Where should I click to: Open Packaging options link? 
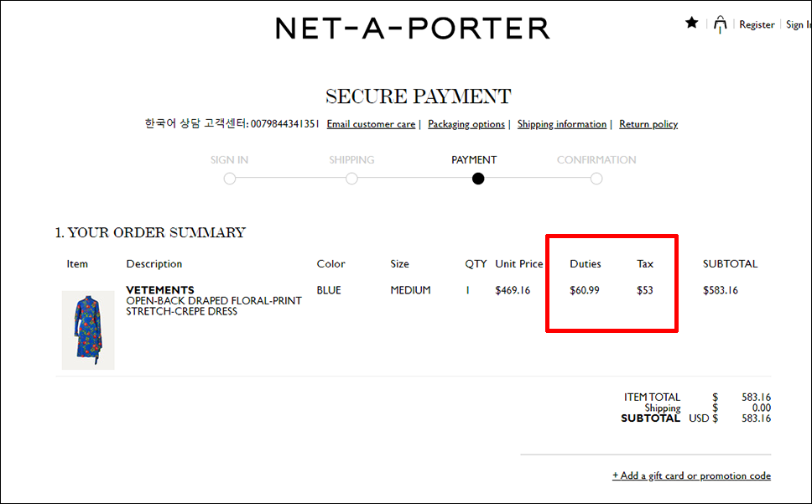(x=466, y=124)
